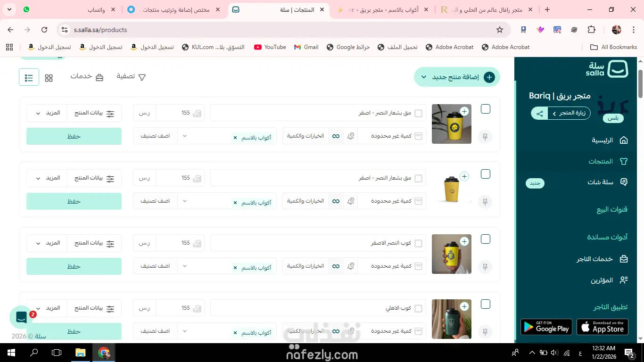
Task: Open المؤثرين in the sidebar
Action: click(610, 280)
